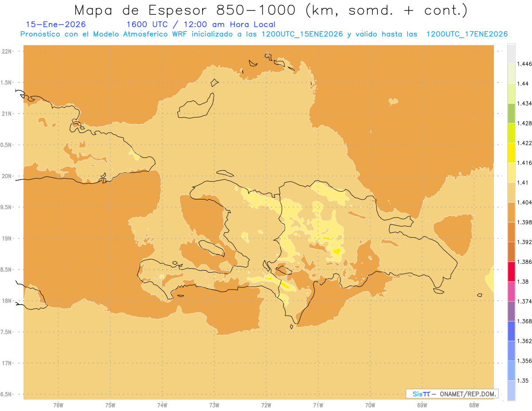532x411 pixels.
Task: Select the bright yellow swatch above 1.416
Action: click(x=511, y=153)
